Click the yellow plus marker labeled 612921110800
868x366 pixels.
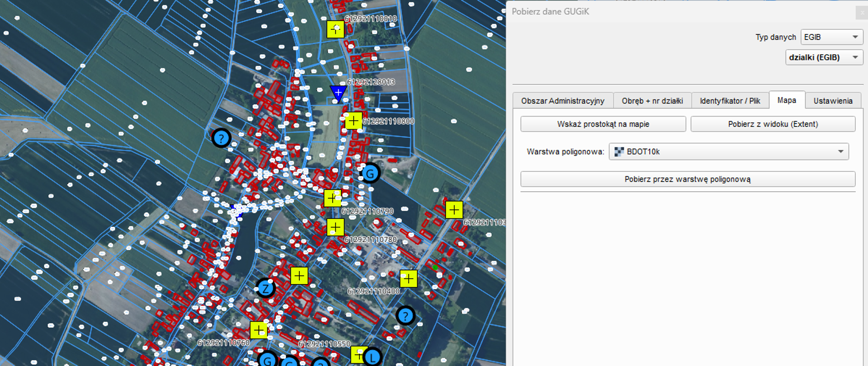[353, 121]
